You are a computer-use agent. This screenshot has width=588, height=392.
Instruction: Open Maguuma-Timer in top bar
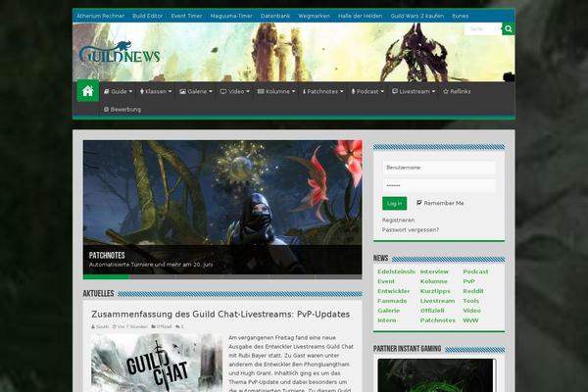click(231, 16)
